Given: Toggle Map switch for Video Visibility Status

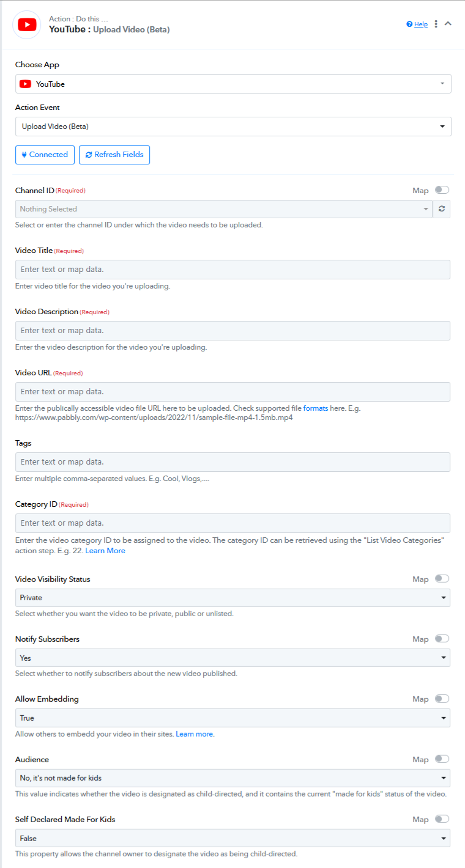Looking at the screenshot, I should pyautogui.click(x=442, y=578).
